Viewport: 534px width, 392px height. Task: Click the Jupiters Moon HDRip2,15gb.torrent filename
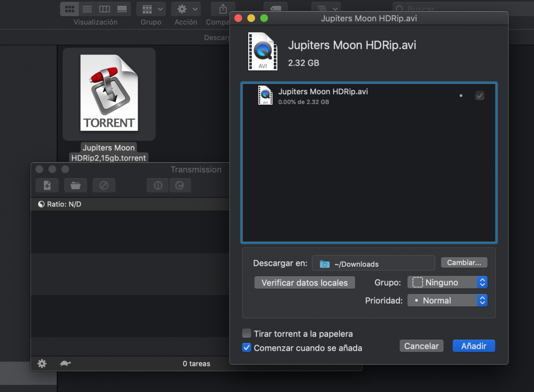tap(108, 153)
